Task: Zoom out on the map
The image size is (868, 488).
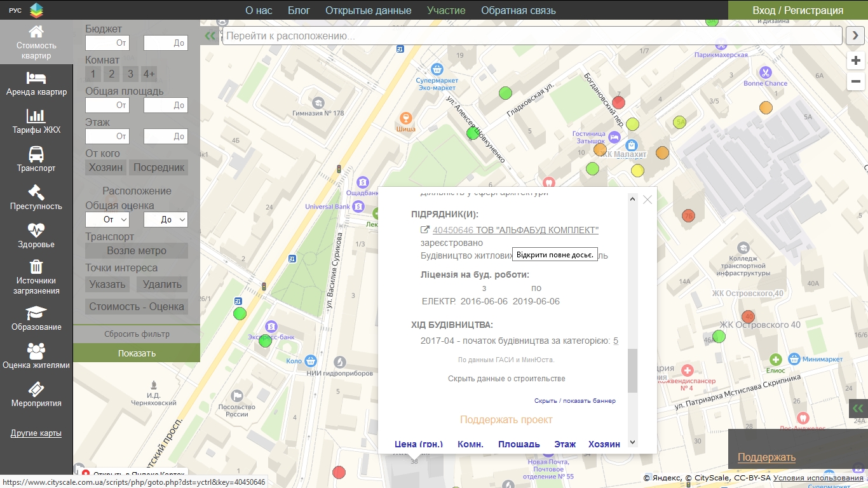Action: click(x=856, y=81)
